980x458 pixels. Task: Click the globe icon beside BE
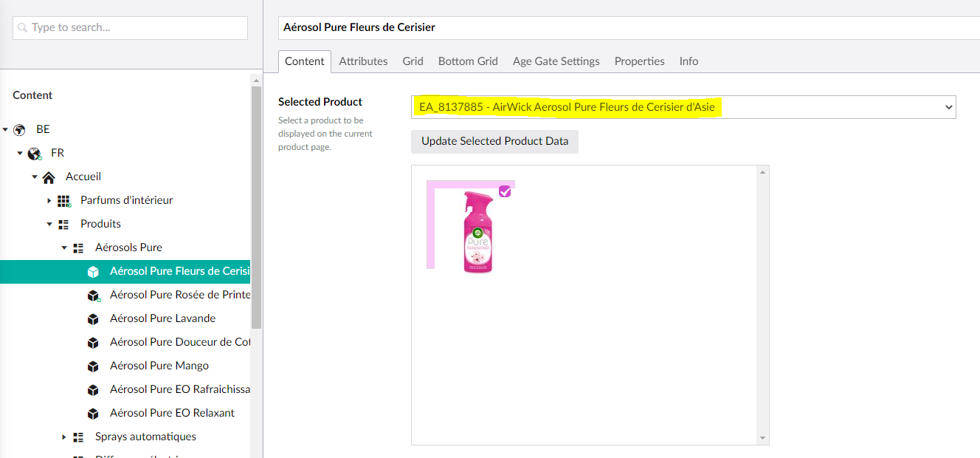click(x=20, y=129)
